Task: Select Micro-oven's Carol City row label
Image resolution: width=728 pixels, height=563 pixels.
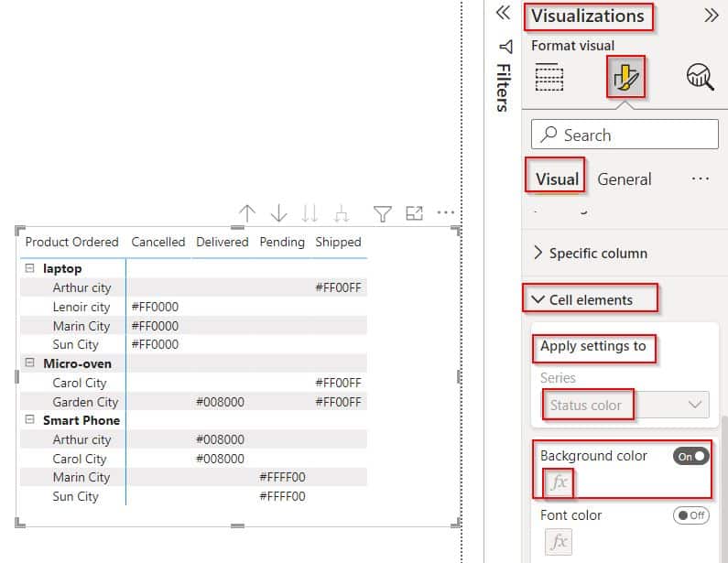Action: click(x=80, y=383)
